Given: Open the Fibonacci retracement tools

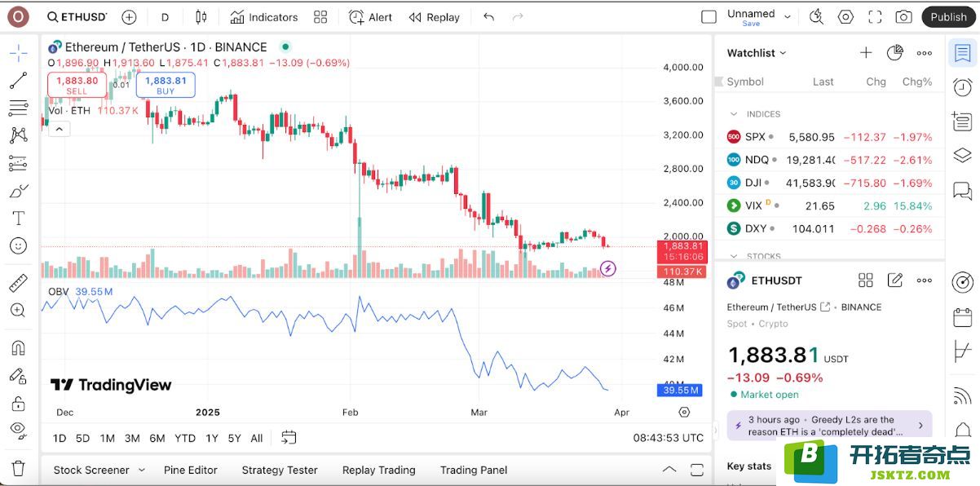Looking at the screenshot, I should [18, 108].
